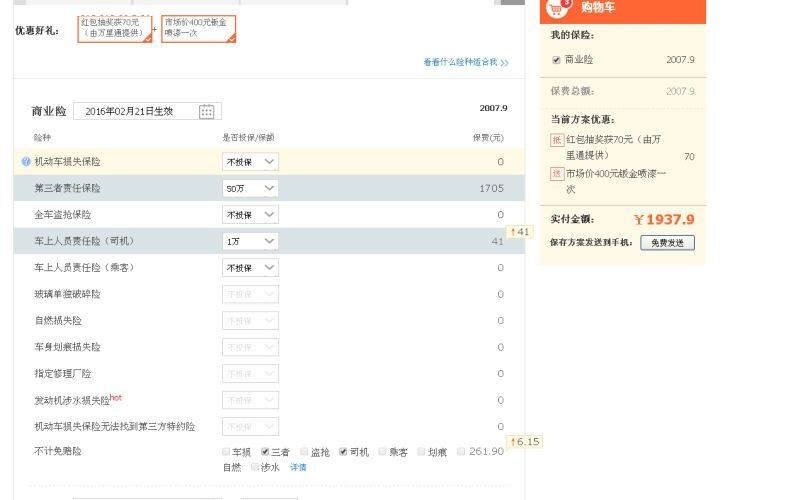Click the 自燃损失险 row label

click(x=58, y=321)
